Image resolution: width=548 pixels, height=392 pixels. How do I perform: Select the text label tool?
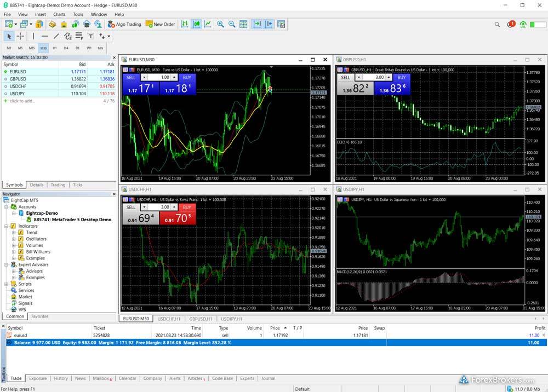click(x=90, y=36)
